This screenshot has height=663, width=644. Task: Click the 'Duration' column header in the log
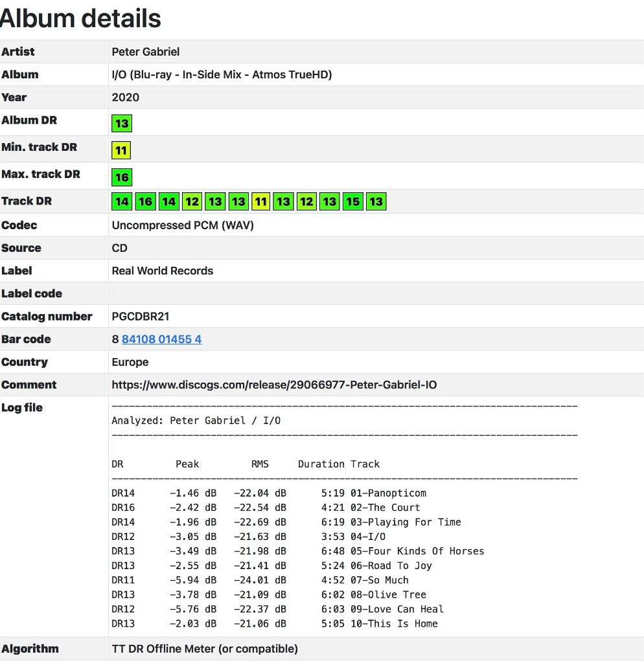321,464
